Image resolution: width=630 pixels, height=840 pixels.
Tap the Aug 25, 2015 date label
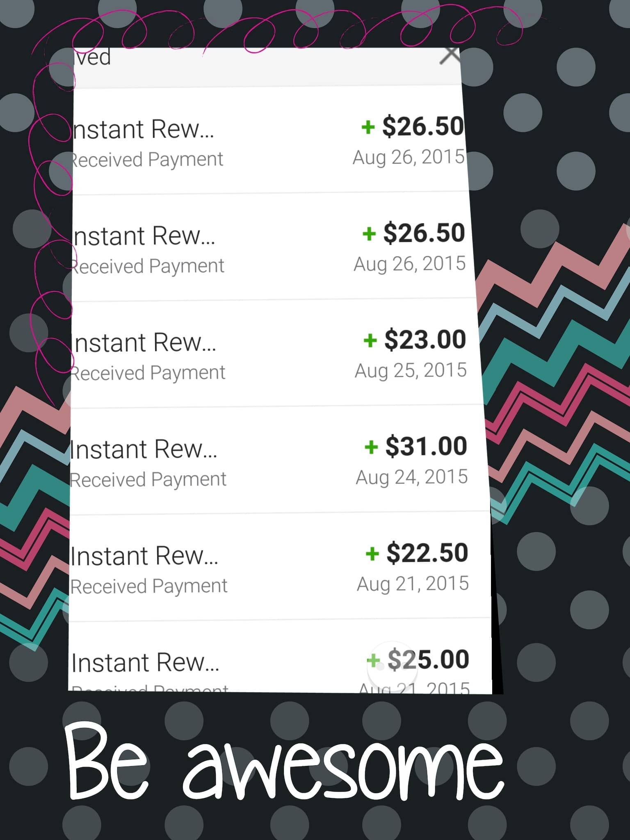(411, 371)
